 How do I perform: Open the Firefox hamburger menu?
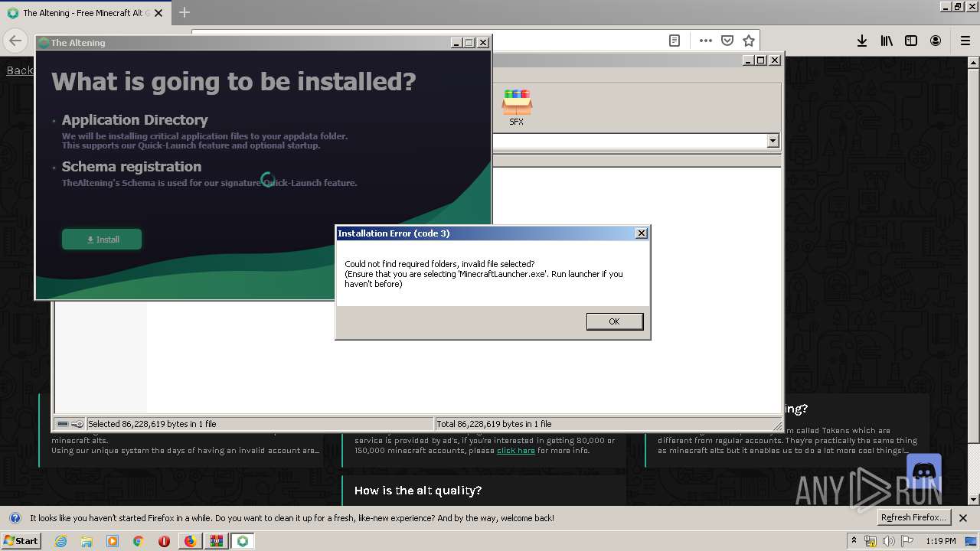965,41
